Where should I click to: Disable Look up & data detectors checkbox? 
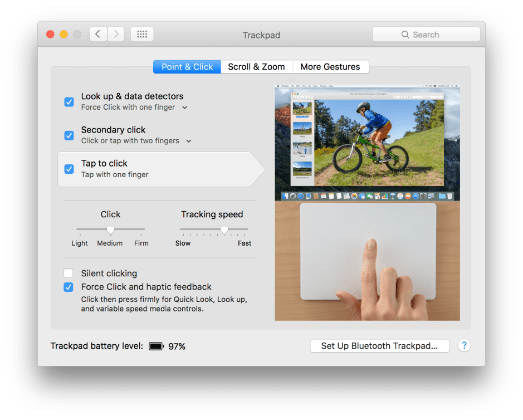point(69,102)
